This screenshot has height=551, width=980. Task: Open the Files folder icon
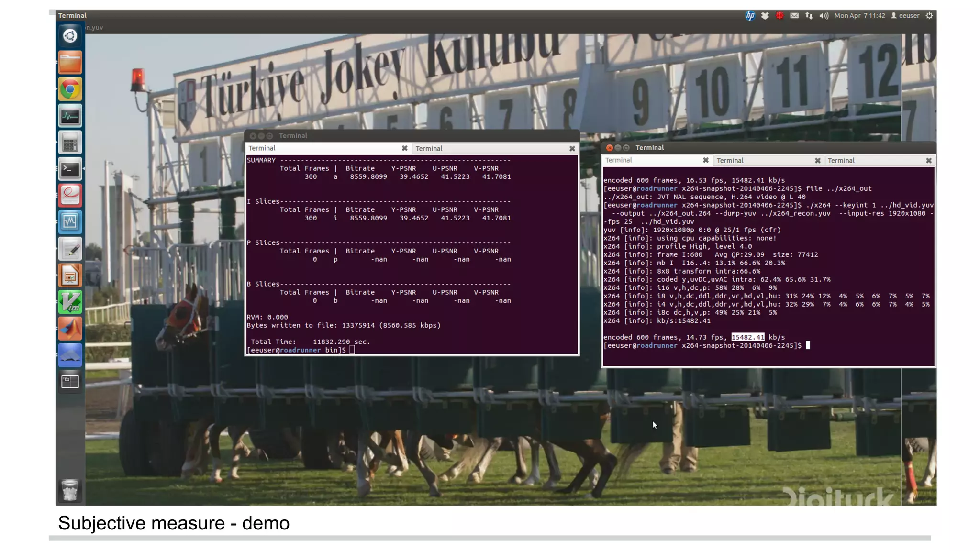pos(70,63)
